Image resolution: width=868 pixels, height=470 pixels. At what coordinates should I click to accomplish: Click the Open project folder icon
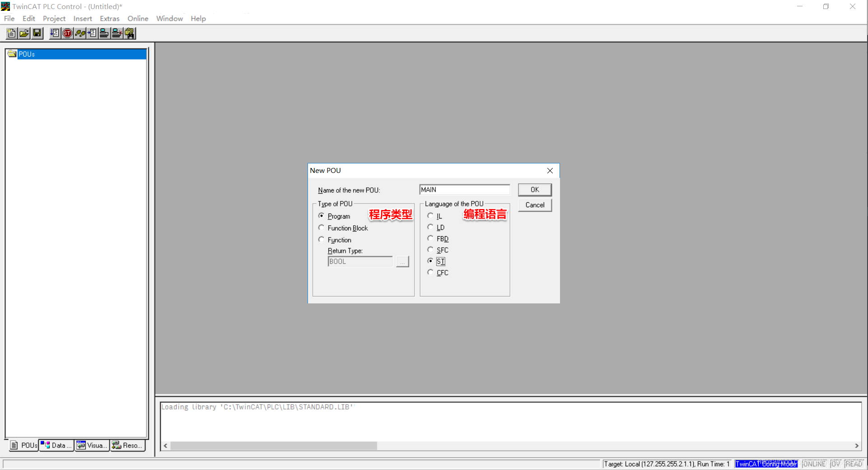(24, 33)
